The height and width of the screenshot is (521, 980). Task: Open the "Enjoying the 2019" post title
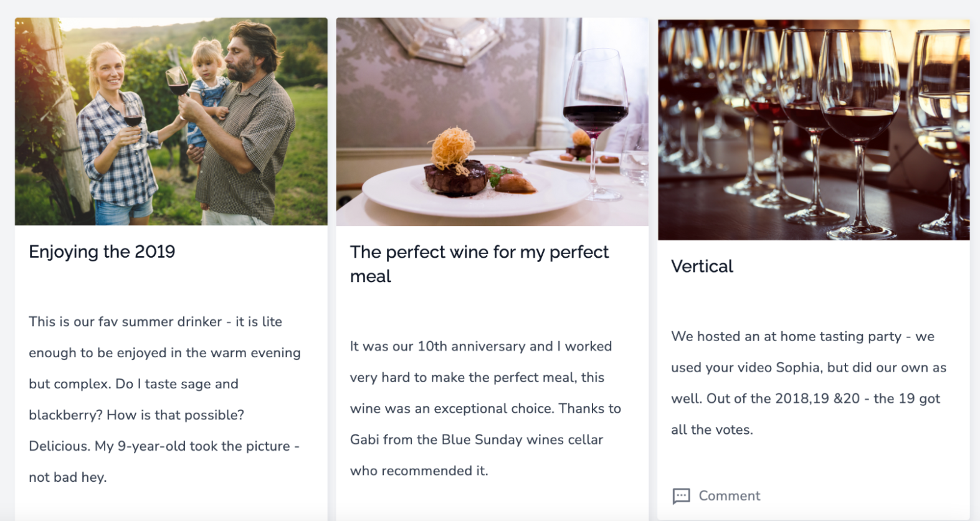pos(102,251)
